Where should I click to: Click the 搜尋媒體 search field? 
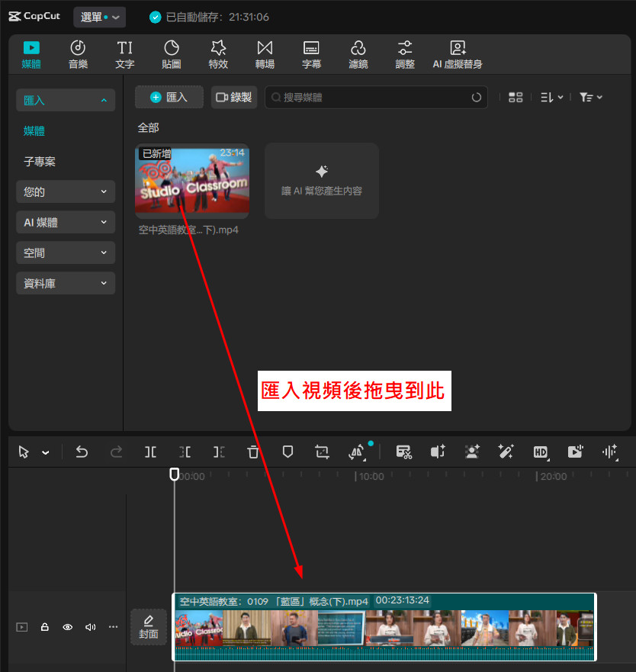click(x=374, y=97)
